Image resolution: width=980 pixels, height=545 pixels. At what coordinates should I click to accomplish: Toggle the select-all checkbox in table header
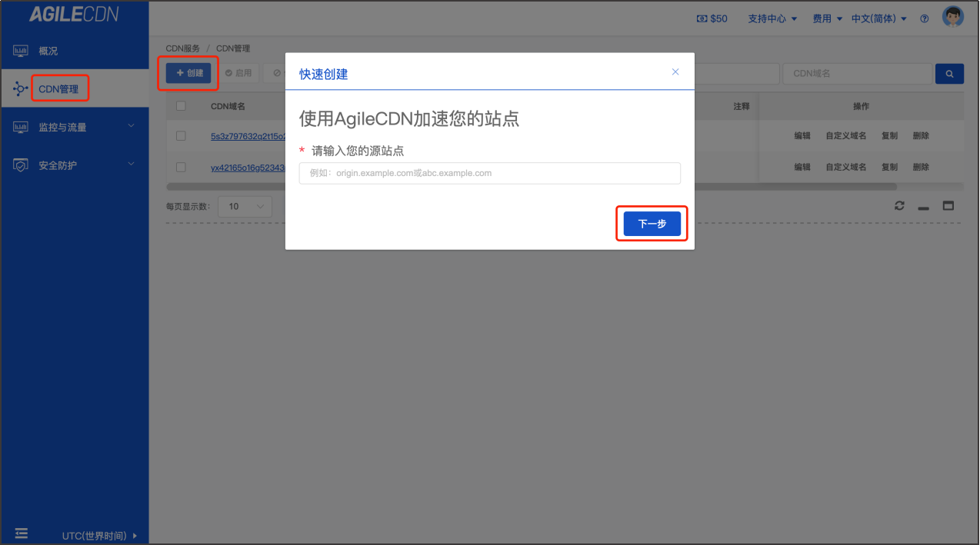coord(181,106)
